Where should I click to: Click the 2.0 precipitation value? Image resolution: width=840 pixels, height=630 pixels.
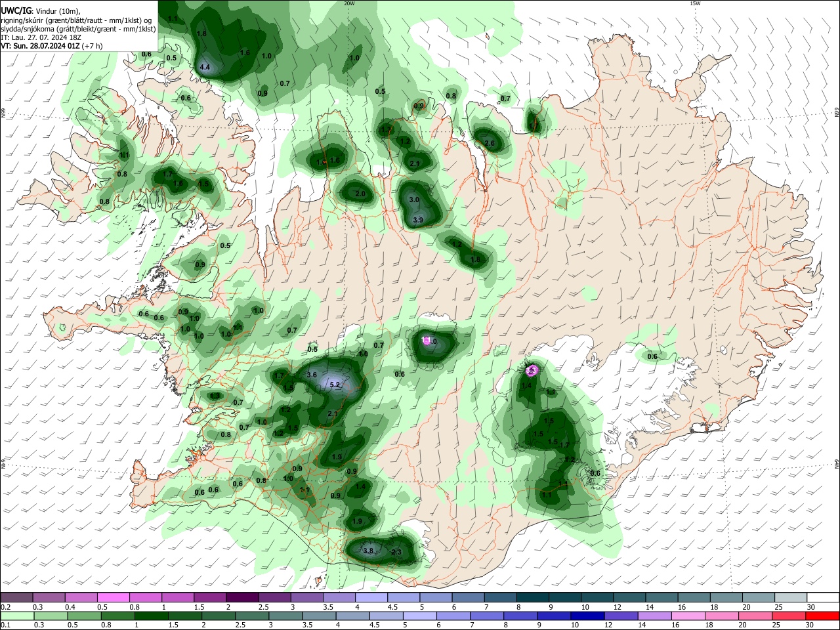tap(360, 194)
